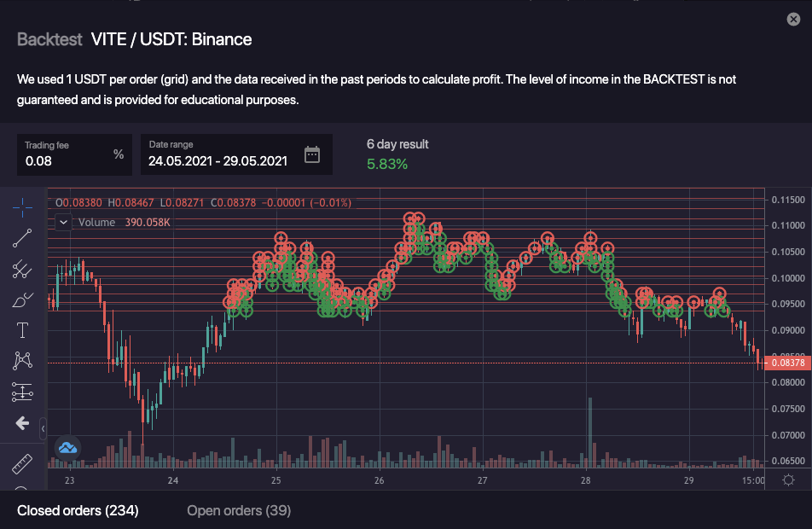
Task: Close the Backtest dialog
Action: (793, 19)
